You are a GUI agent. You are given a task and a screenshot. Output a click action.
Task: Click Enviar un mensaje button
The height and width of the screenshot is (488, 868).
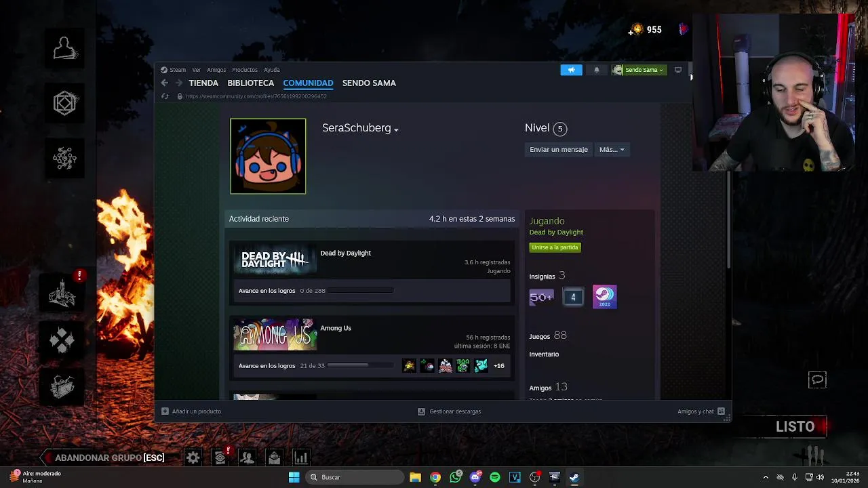point(559,149)
